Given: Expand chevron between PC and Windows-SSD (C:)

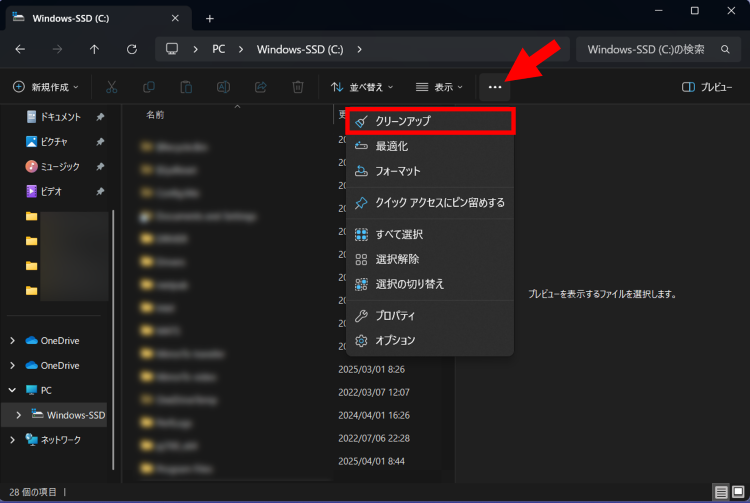Looking at the screenshot, I should click(x=241, y=49).
